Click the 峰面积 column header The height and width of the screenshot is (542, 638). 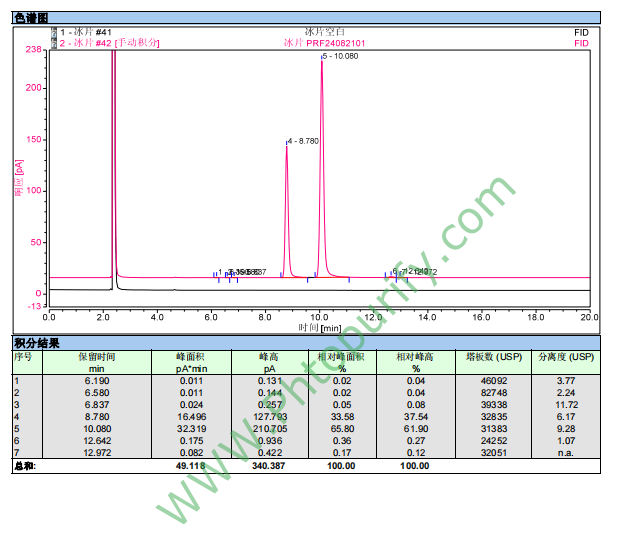click(190, 356)
